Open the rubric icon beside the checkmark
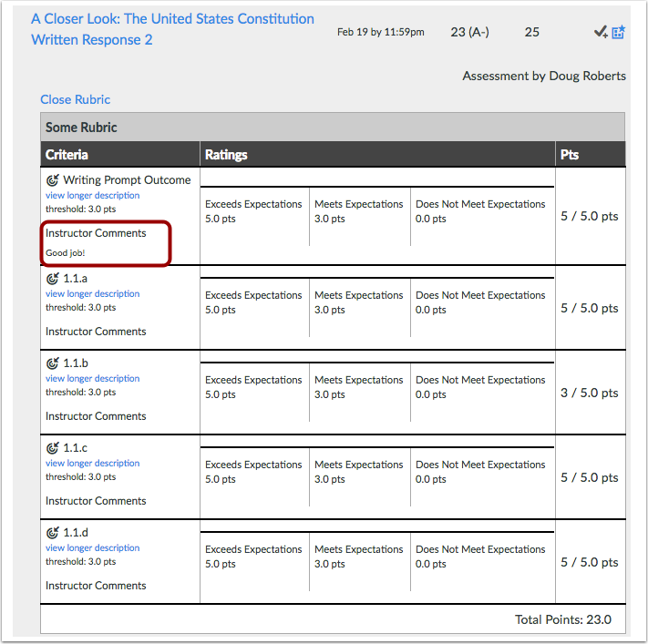The image size is (648, 644). point(618,32)
